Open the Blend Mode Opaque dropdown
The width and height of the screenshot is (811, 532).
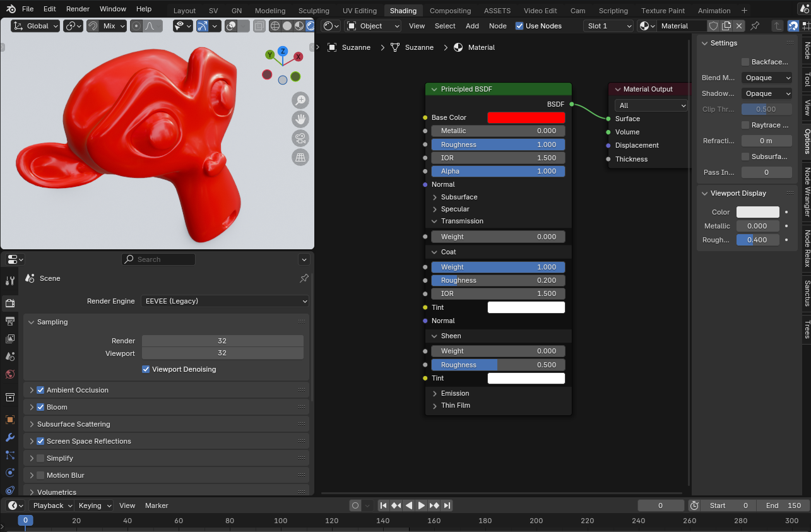(766, 78)
